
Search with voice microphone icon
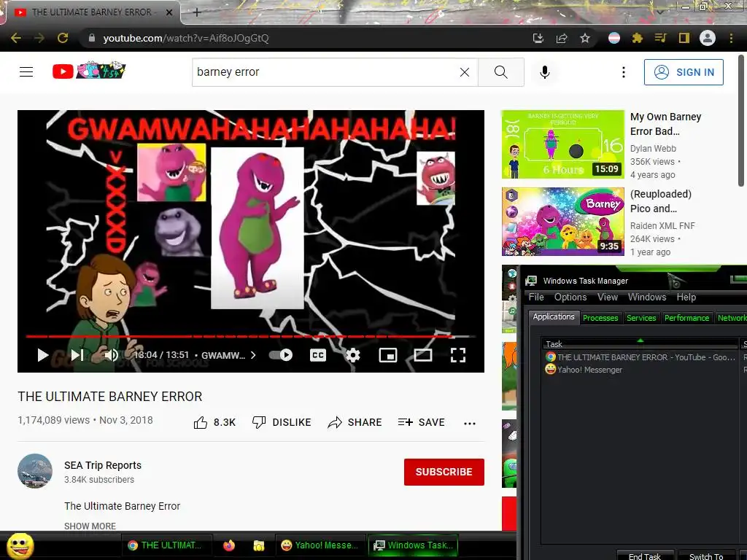point(545,72)
